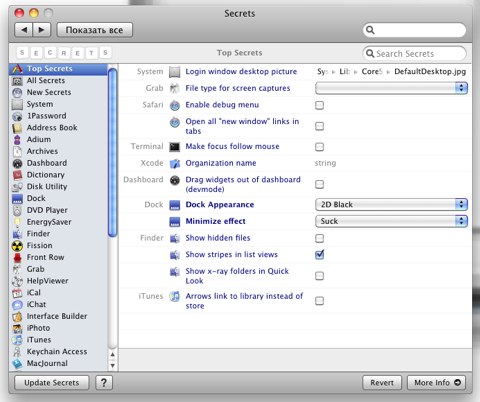Viewport: 480px width, 402px height.
Task: Select MacJournal in the sidebar
Action: point(58,363)
